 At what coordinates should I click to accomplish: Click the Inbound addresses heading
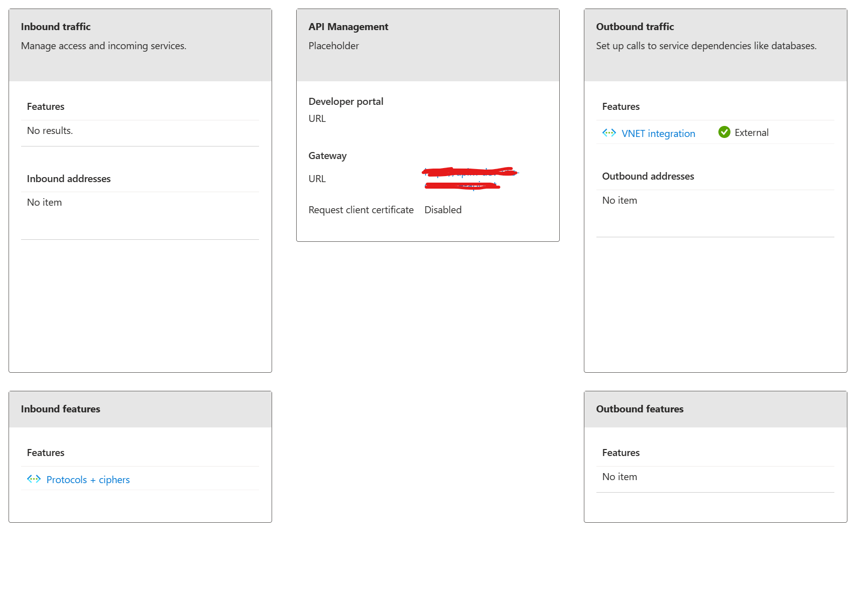69,179
